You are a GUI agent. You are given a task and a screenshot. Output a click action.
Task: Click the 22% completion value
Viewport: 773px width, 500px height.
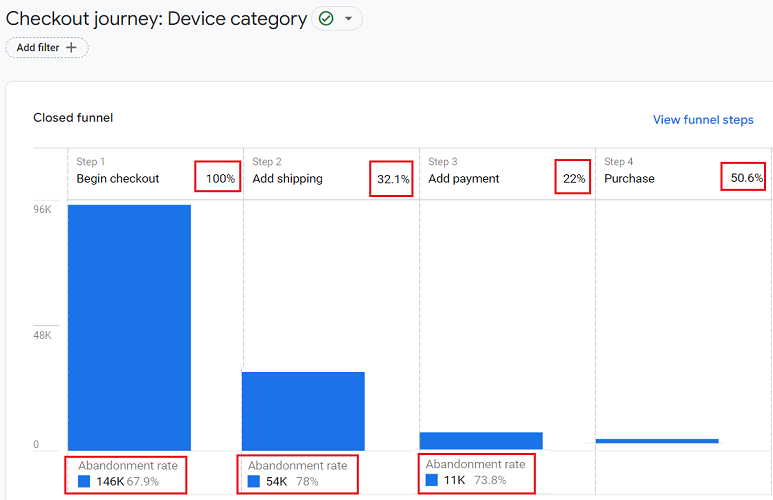(x=574, y=179)
